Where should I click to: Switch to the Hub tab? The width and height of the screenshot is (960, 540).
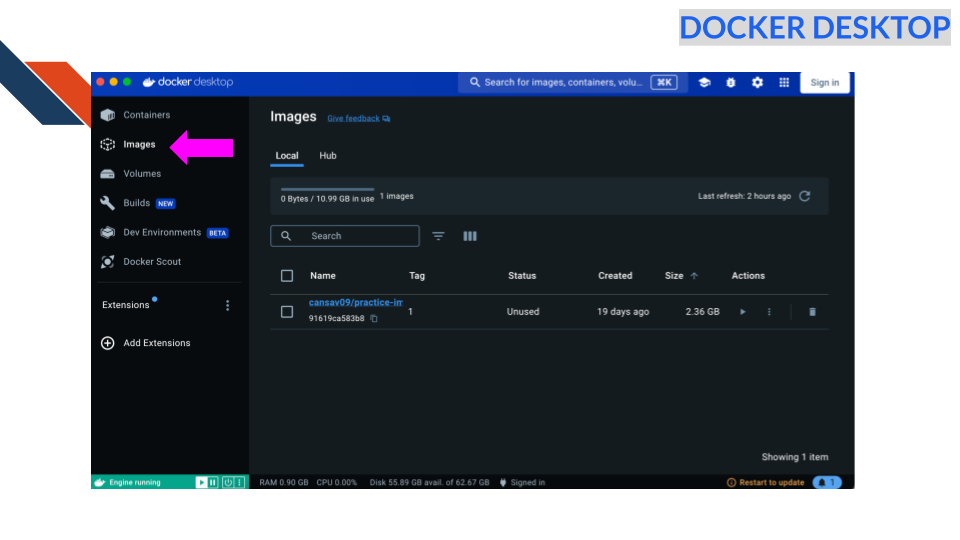pyautogui.click(x=328, y=156)
